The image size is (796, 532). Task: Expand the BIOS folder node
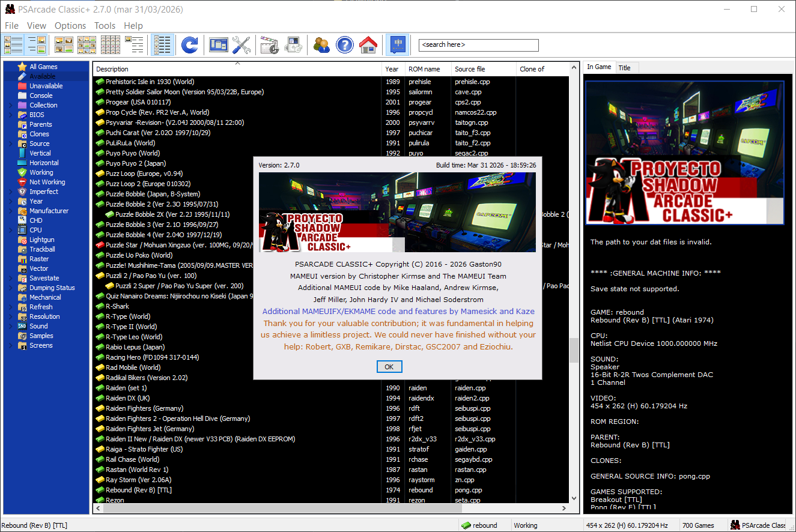pyautogui.click(x=10, y=115)
